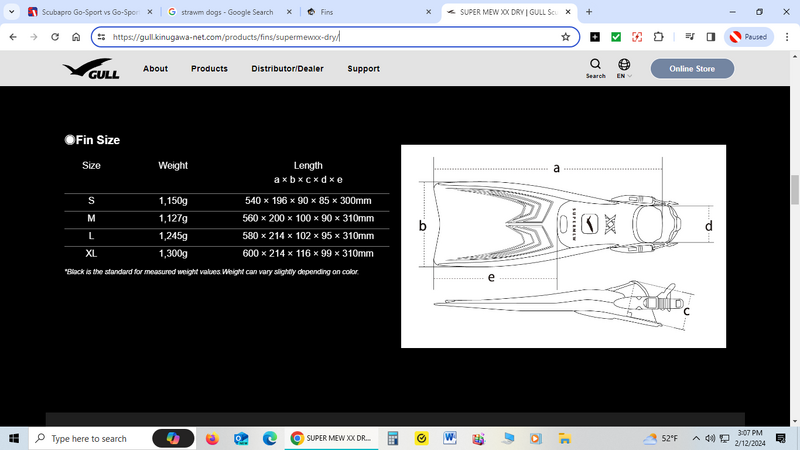
Task: Expand the Chrome three-dot menu
Action: point(783,37)
